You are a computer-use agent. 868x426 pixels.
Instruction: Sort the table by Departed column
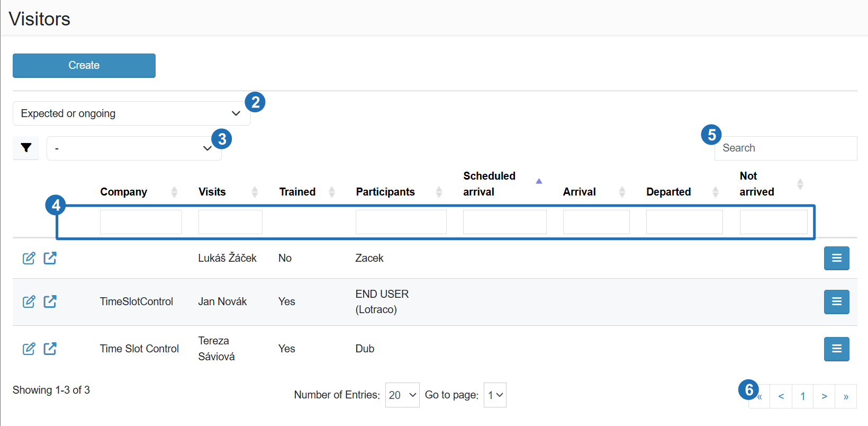click(x=668, y=192)
